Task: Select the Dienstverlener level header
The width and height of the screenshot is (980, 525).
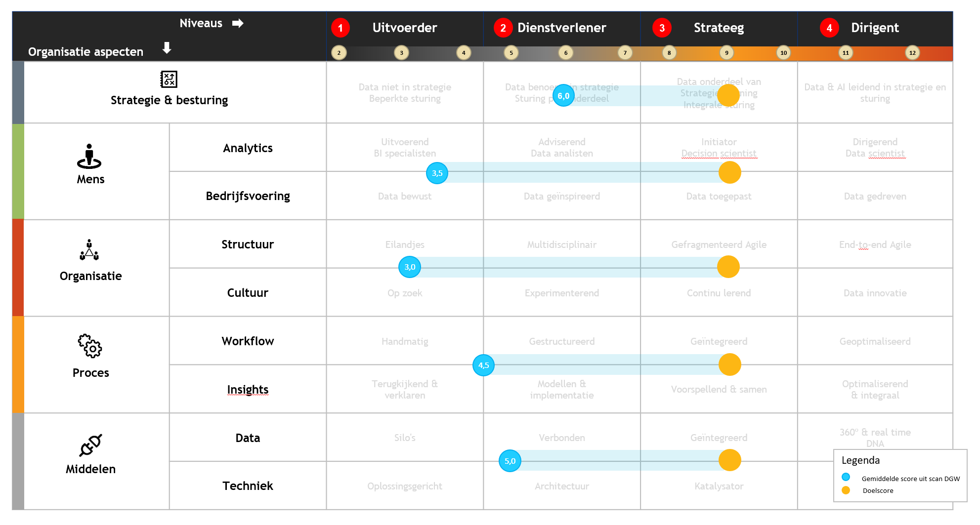Action: [561, 28]
